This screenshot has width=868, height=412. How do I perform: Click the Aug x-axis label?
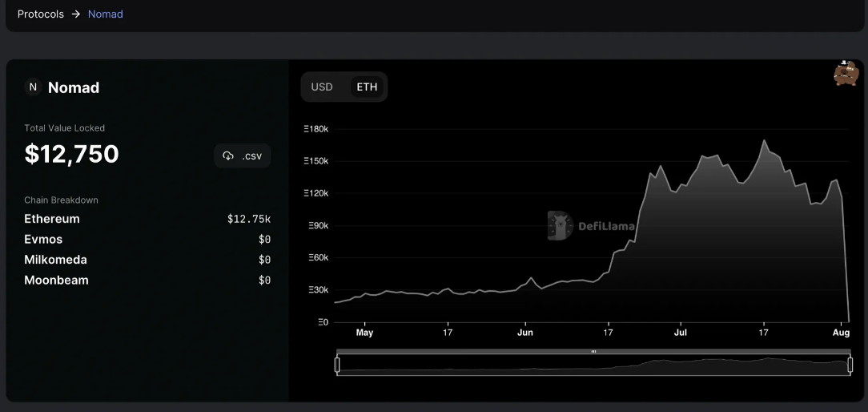tap(841, 333)
